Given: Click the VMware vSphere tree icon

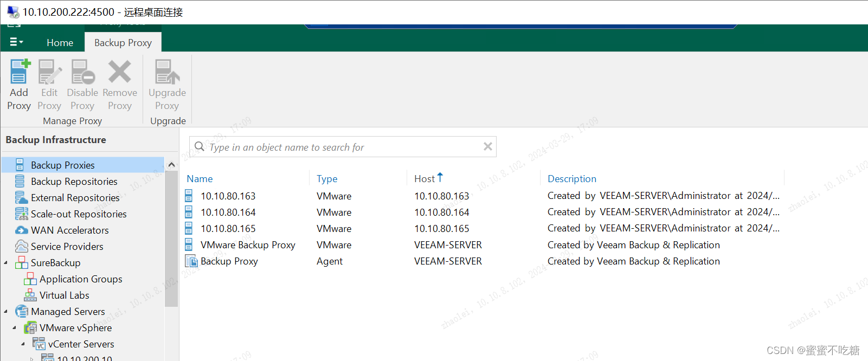Looking at the screenshot, I should pos(30,327).
